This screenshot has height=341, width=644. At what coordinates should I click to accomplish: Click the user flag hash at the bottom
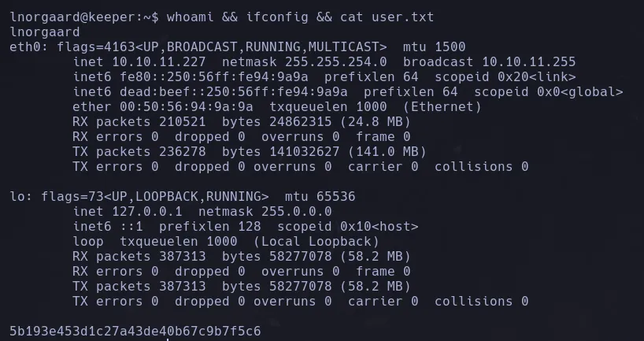(135, 331)
